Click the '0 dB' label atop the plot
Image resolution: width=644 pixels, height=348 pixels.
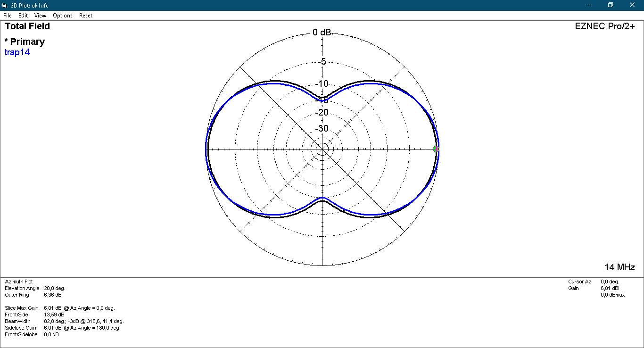point(322,33)
